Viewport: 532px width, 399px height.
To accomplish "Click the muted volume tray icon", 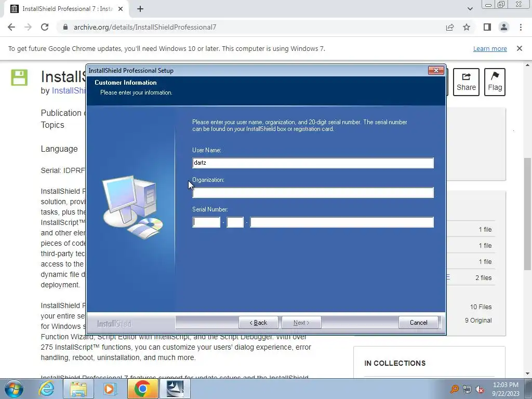I will tap(480, 390).
